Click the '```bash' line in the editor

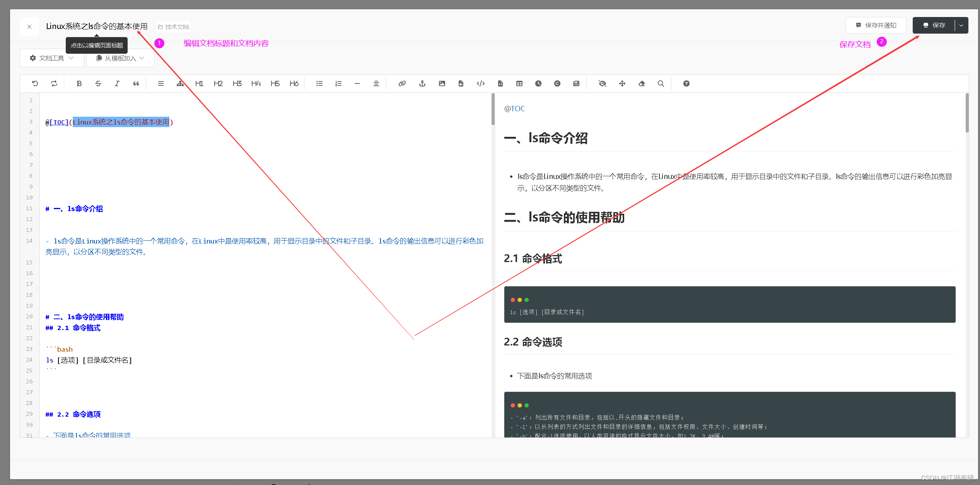click(59, 349)
